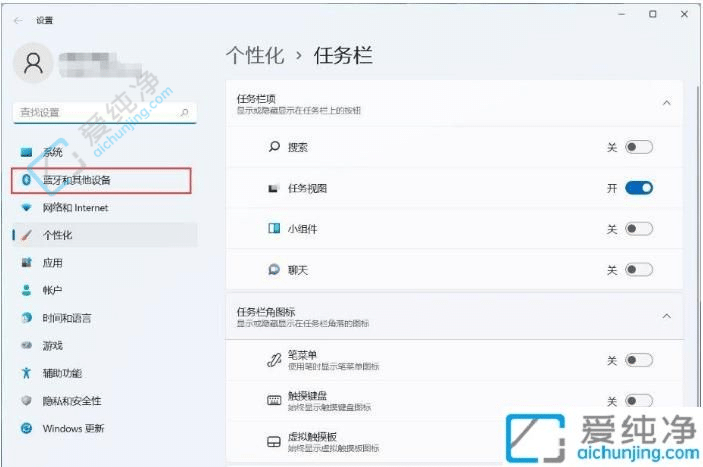
Task: Click the 触摸键盘 row label
Action: click(x=307, y=396)
